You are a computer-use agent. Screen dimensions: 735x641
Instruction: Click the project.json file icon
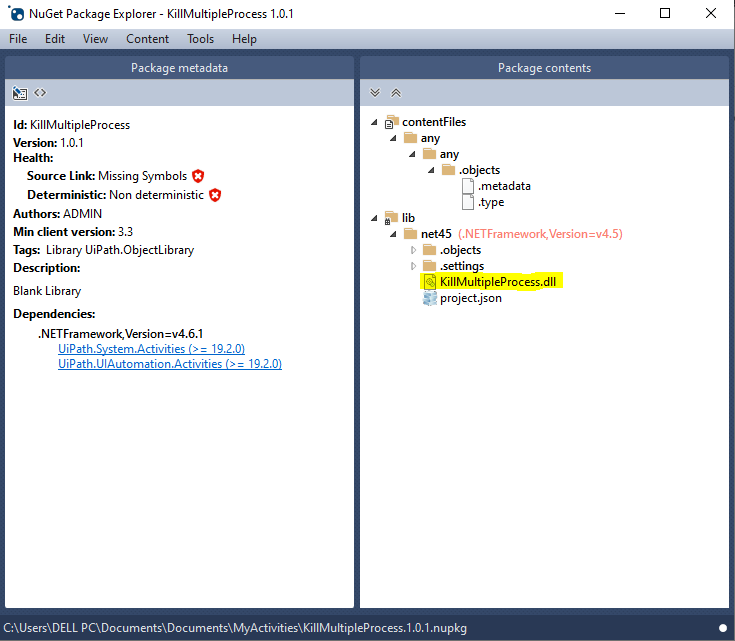[430, 298]
